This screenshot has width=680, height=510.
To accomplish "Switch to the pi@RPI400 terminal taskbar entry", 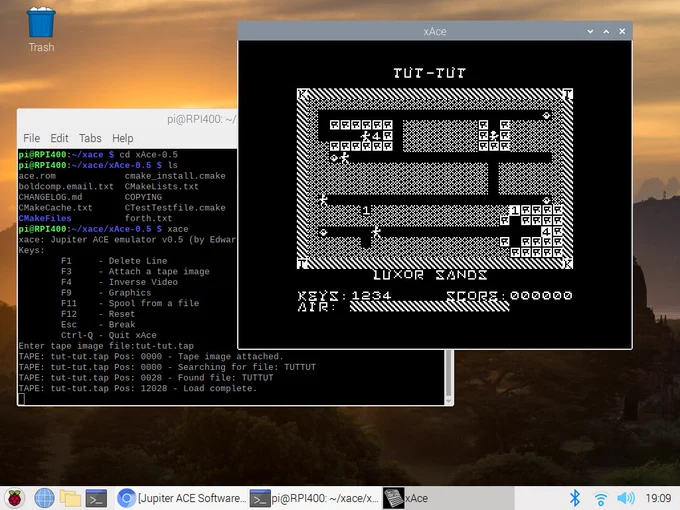I will pos(314,498).
